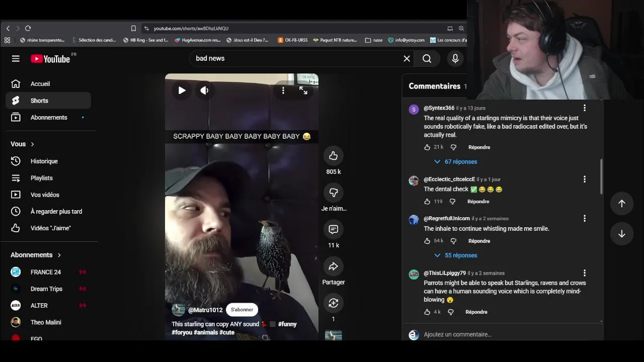Viewport: 644px width, 362px height.
Task: Clear the search box with the X
Action: point(407,59)
